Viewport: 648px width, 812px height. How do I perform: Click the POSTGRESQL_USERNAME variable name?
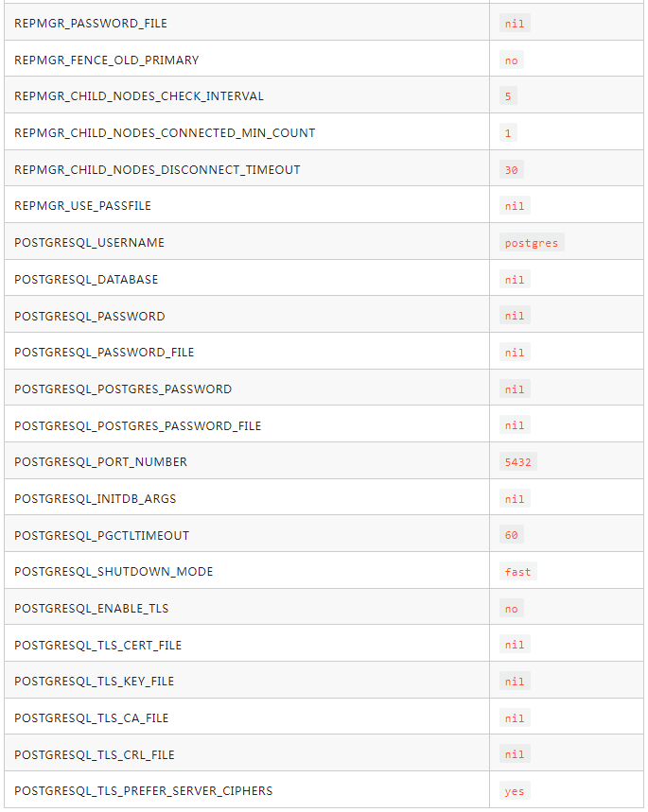point(90,243)
